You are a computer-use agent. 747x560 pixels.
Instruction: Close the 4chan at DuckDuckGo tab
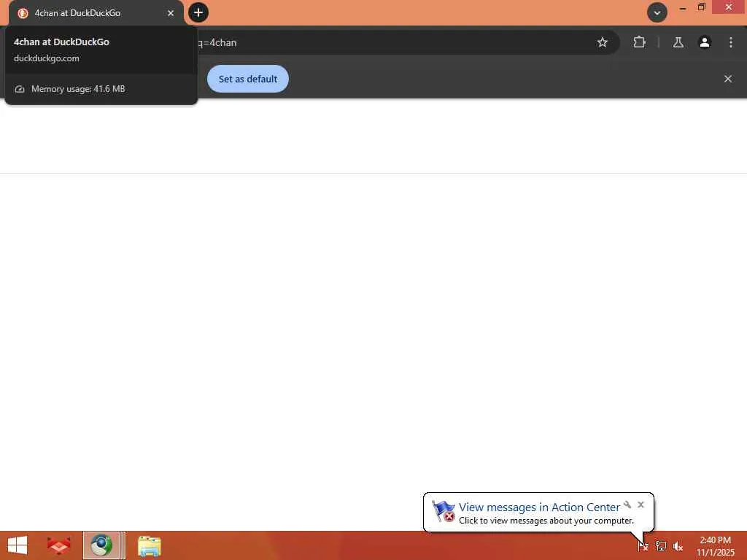(x=171, y=13)
